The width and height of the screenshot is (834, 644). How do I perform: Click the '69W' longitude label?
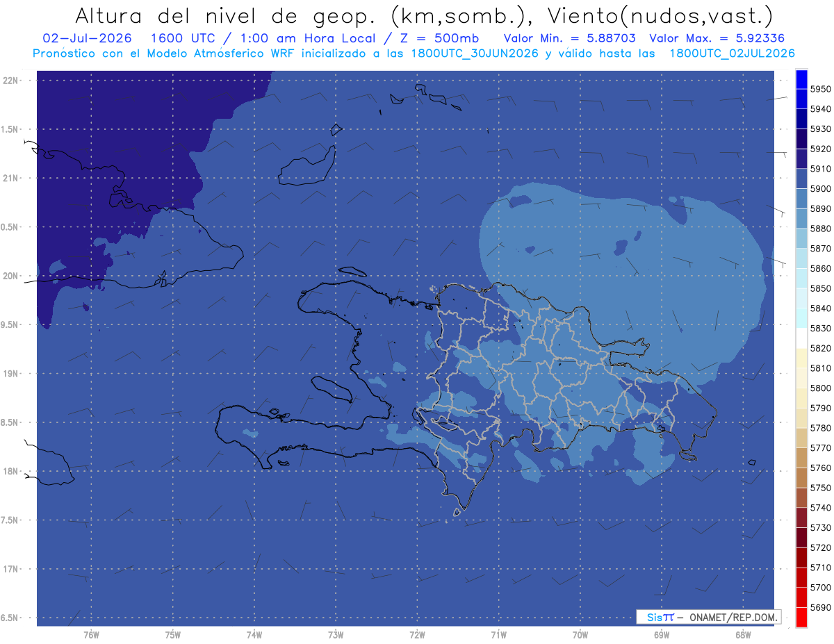pos(662,634)
